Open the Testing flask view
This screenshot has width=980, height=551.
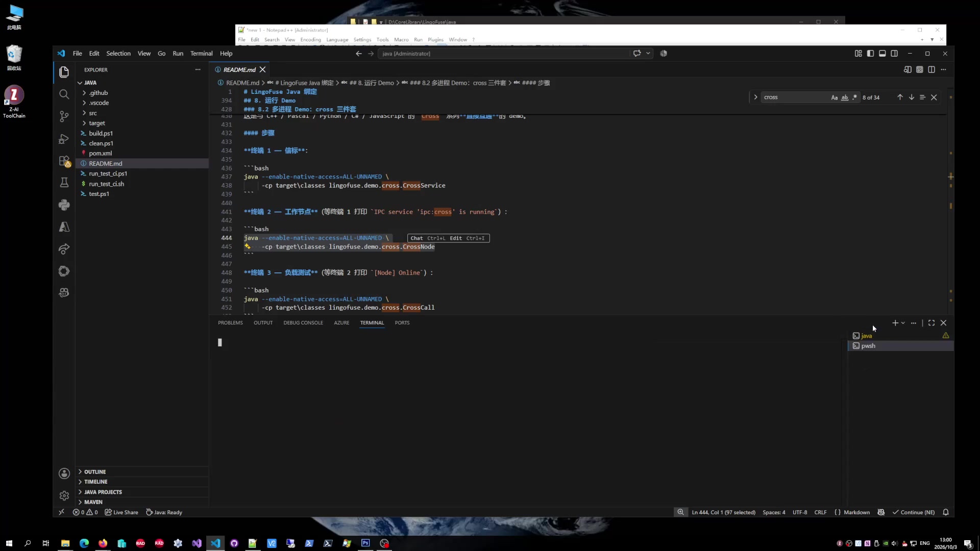point(64,183)
